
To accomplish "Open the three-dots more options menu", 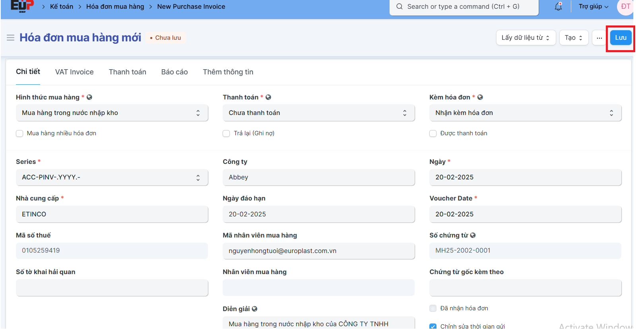I will pyautogui.click(x=599, y=38).
